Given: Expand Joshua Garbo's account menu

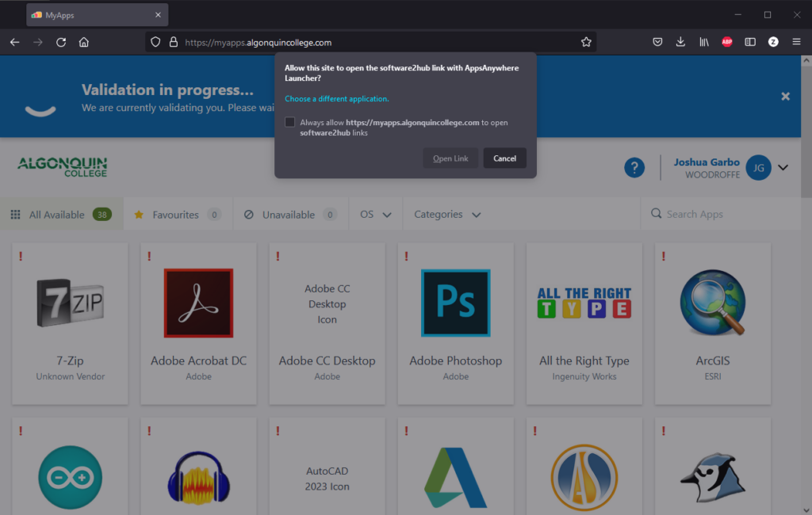Looking at the screenshot, I should point(783,167).
